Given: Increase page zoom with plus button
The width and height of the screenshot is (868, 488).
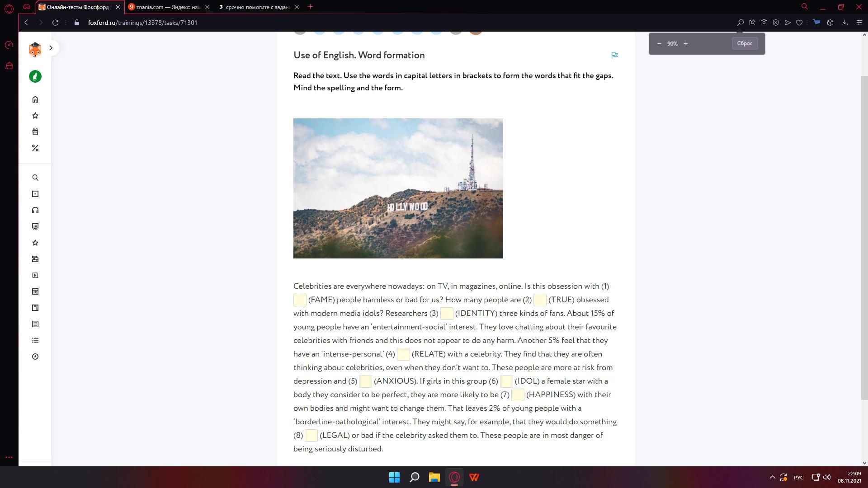Looking at the screenshot, I should (686, 43).
